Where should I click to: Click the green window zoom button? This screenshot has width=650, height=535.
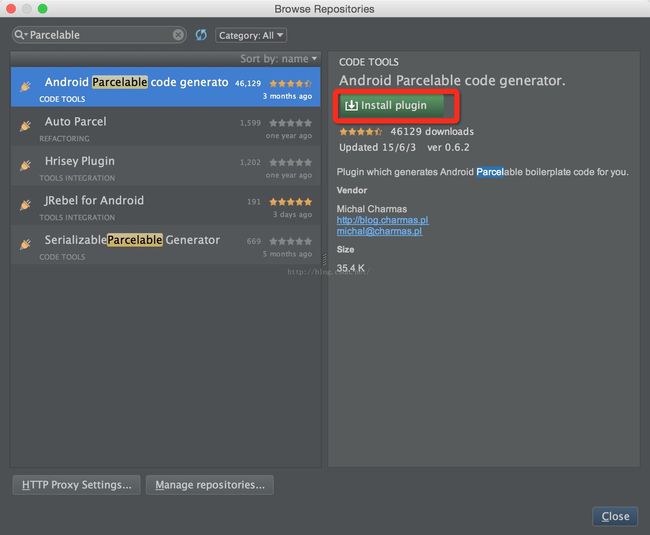point(43,9)
